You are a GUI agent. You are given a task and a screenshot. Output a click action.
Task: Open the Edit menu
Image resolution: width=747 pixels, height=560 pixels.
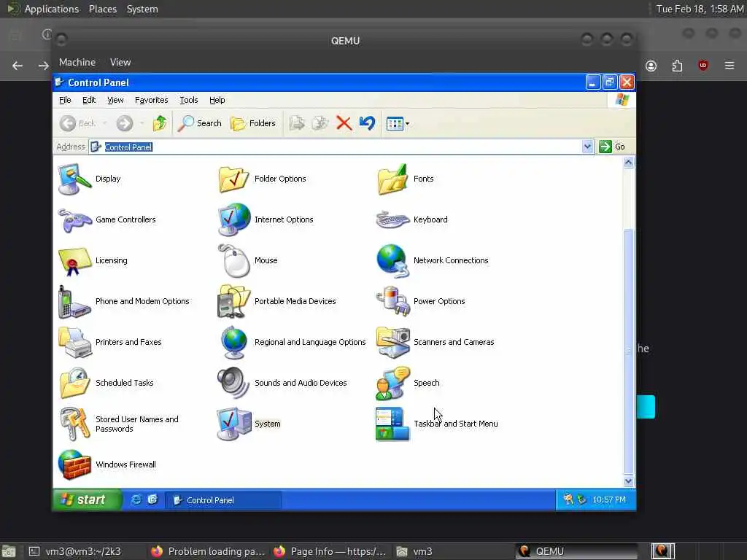[x=89, y=100]
